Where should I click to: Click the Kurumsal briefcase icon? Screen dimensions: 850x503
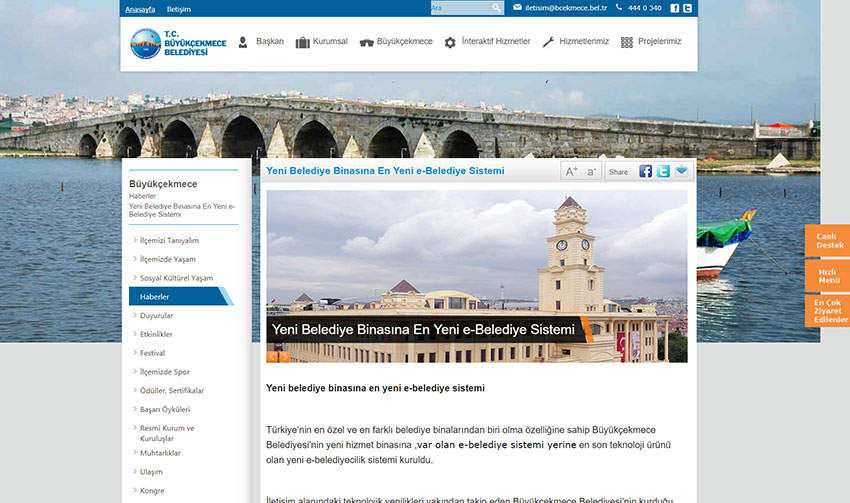[302, 42]
